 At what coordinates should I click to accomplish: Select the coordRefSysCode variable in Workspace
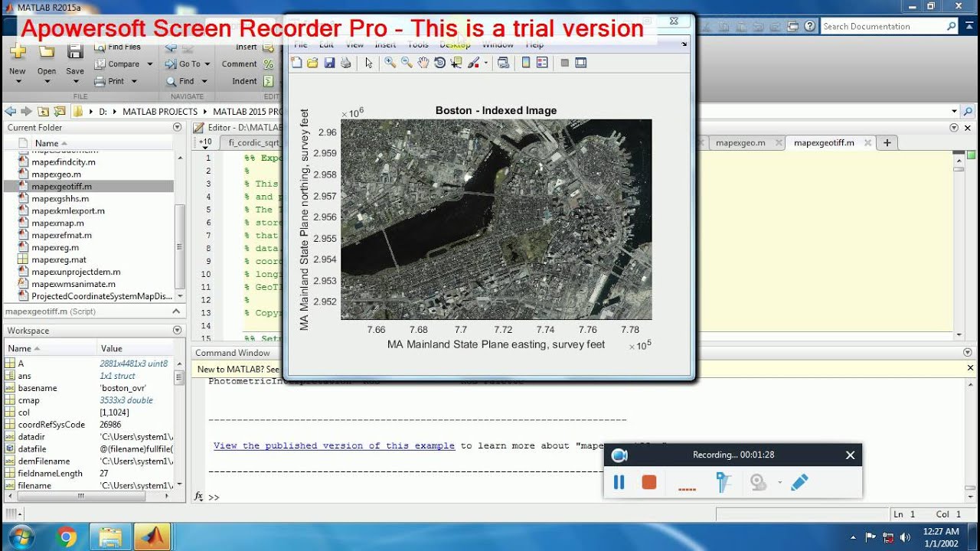pyautogui.click(x=51, y=425)
